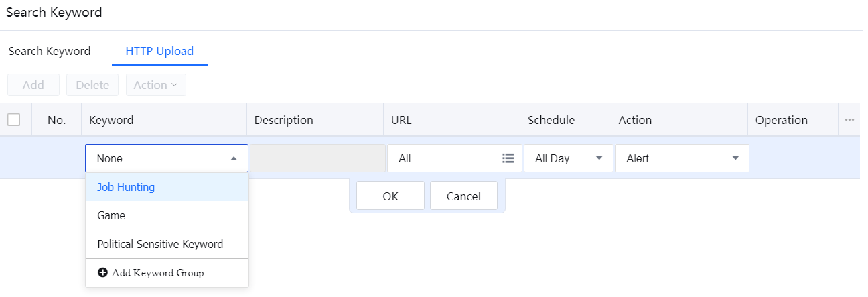Screen dimensions: 868x297
Task: Pick Political Sensitive Keyword option
Action: 160,244
